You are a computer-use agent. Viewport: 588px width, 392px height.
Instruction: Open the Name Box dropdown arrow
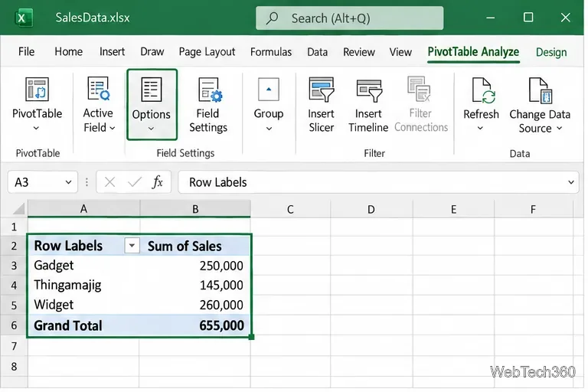[68, 182]
